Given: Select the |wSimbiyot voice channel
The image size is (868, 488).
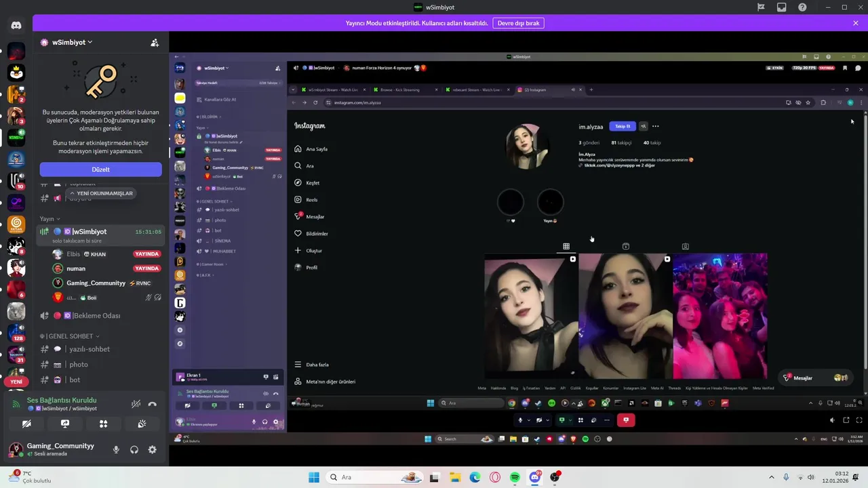Looking at the screenshot, I should click(x=100, y=235).
